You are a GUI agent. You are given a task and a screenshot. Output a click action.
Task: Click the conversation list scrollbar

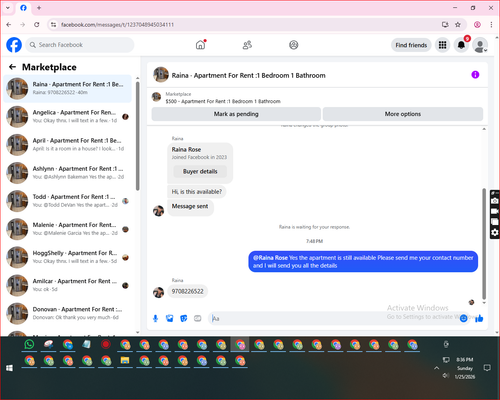[137, 137]
